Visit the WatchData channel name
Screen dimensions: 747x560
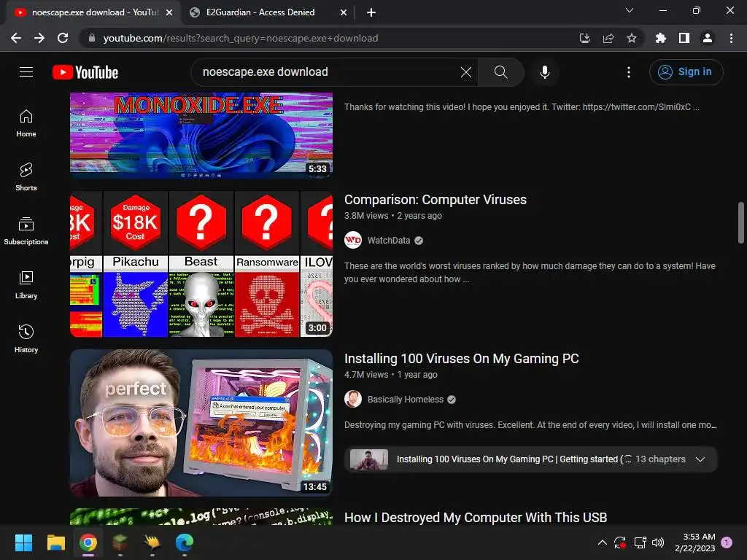click(x=389, y=241)
